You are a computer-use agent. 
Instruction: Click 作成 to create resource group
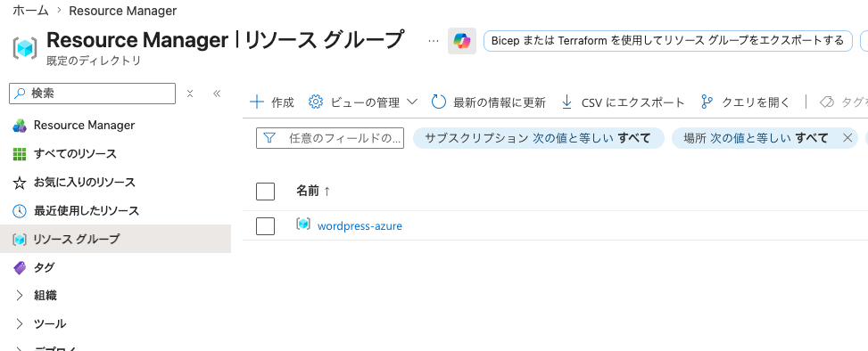coord(272,102)
